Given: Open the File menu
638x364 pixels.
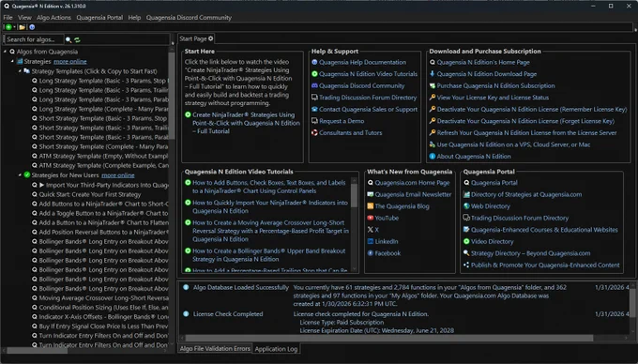Looking at the screenshot, I should [x=8, y=18].
